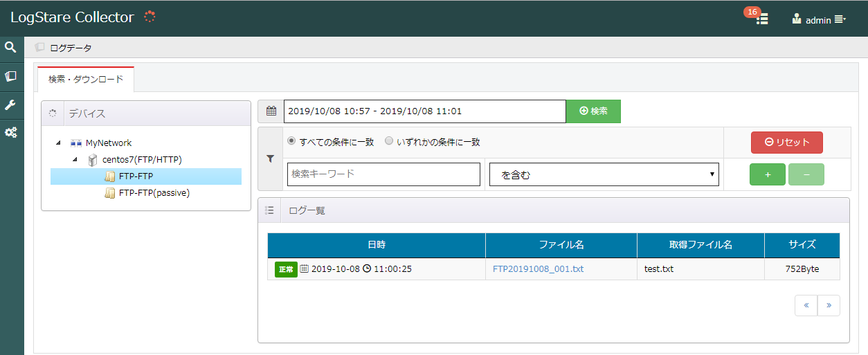The image size is (868, 355).
Task: Open the notifications list icon with badge 16
Action: (x=762, y=19)
